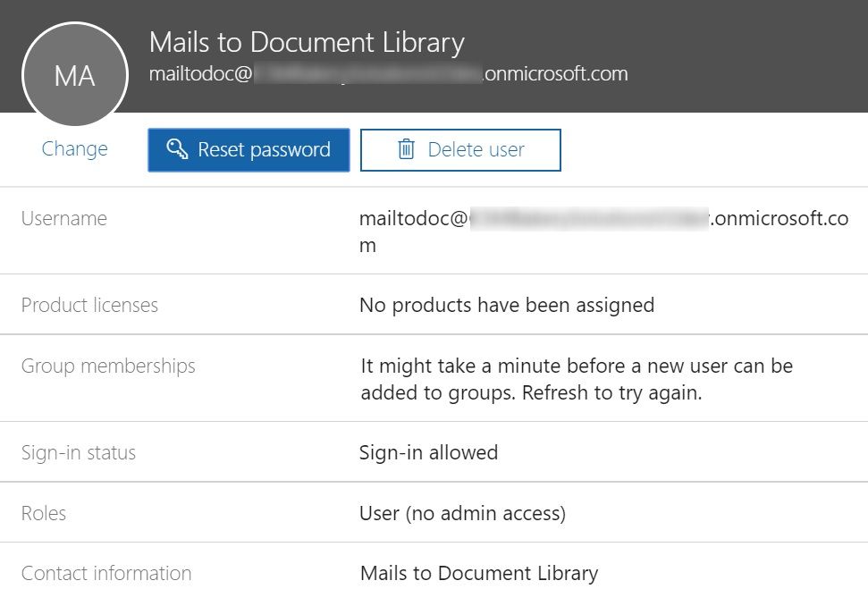Click the header title 'Mails to Document Library'
Screen dimensions: 868x606
click(307, 43)
